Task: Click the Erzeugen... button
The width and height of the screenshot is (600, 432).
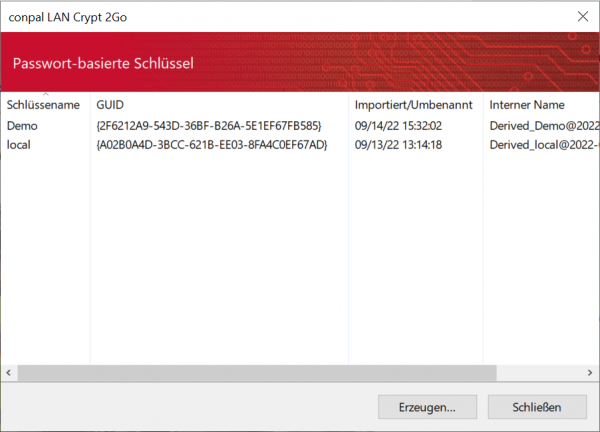Action: pos(427,407)
